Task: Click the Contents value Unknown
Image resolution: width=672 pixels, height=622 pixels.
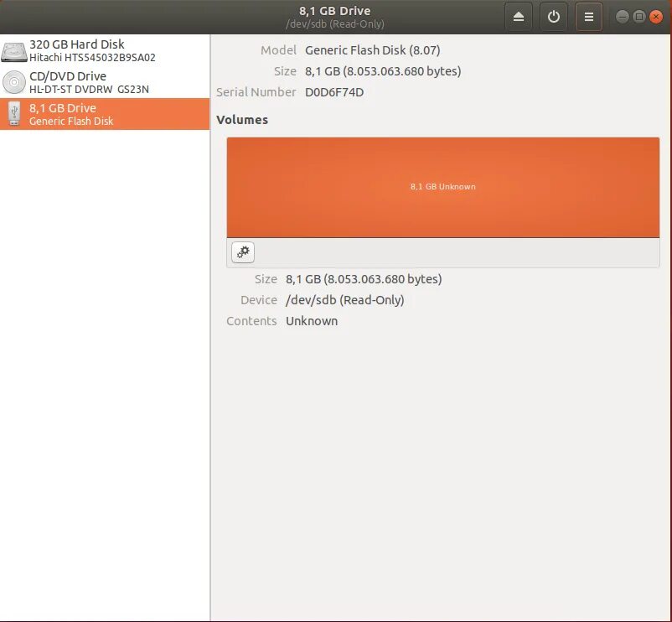Action: [x=312, y=321]
